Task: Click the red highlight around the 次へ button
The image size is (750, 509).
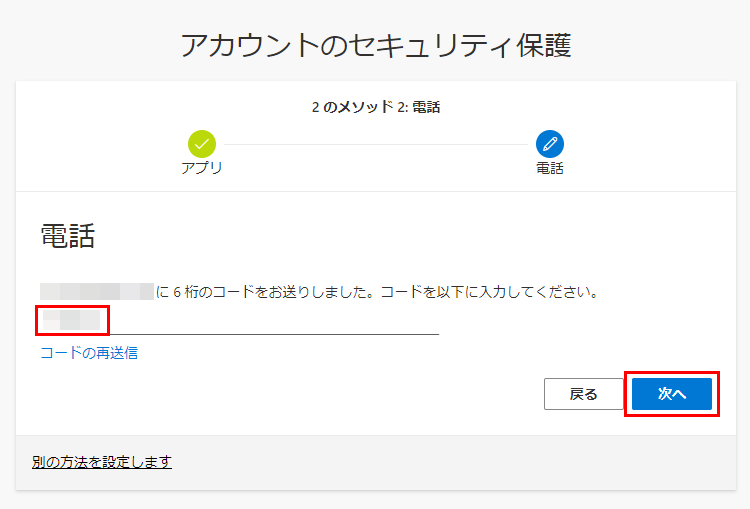Action: click(628, 394)
